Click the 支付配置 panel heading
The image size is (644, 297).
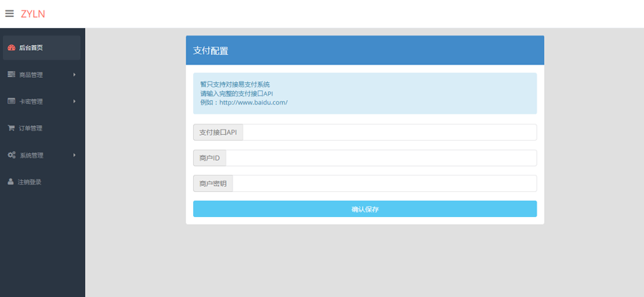211,51
